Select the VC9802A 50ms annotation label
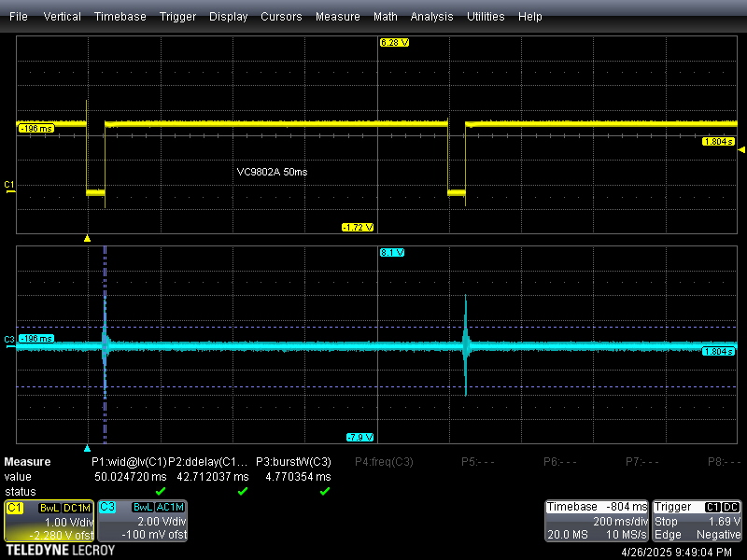 [272, 172]
